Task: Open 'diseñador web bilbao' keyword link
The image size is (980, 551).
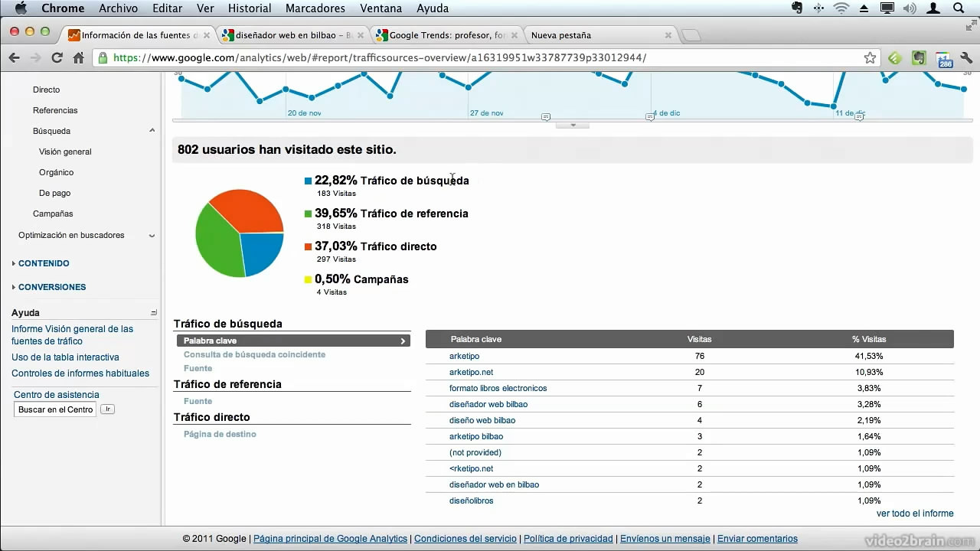Action: (488, 404)
